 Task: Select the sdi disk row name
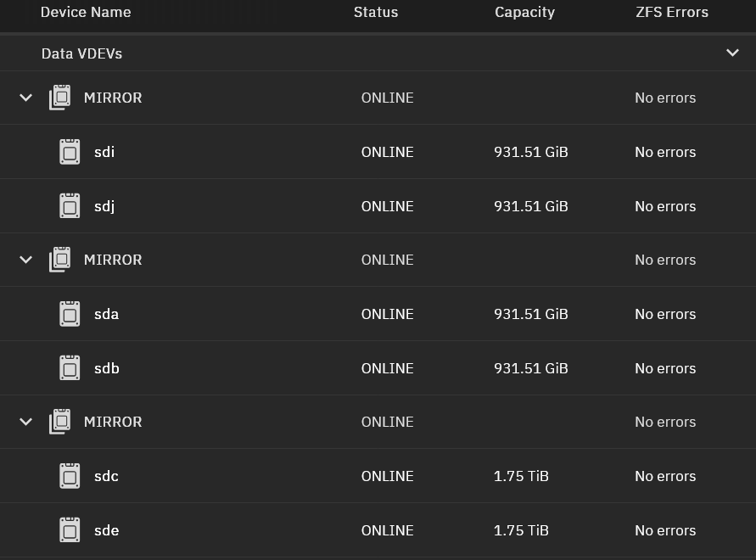[x=104, y=152]
